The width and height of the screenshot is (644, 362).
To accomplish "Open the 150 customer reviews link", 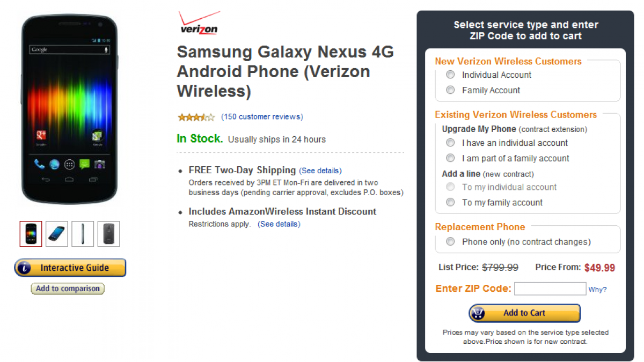I will click(x=262, y=117).
